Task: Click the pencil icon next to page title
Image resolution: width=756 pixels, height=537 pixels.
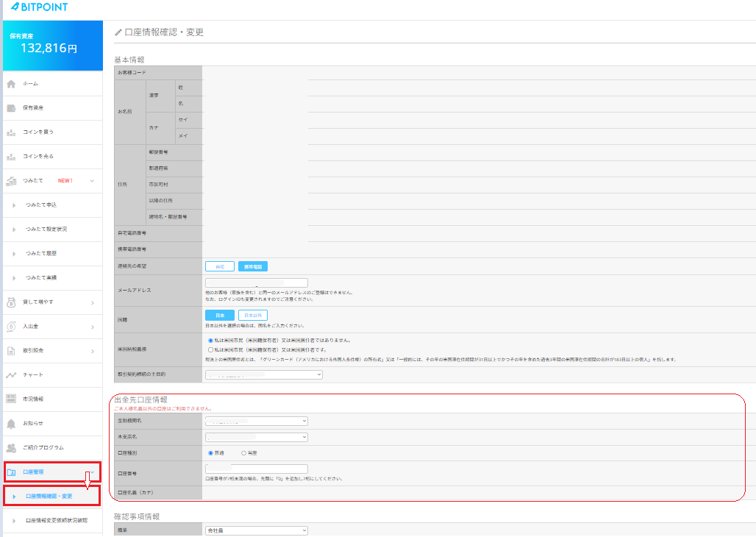Action: [x=118, y=32]
